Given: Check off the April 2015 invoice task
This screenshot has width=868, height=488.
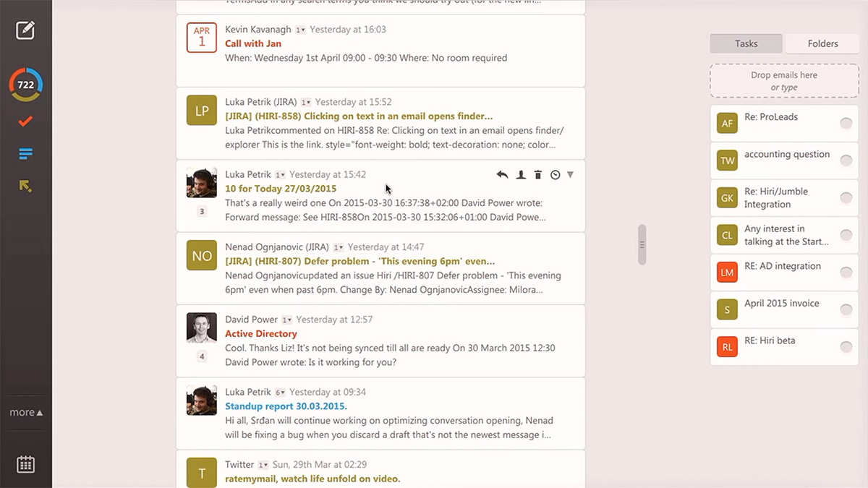Looking at the screenshot, I should click(846, 309).
